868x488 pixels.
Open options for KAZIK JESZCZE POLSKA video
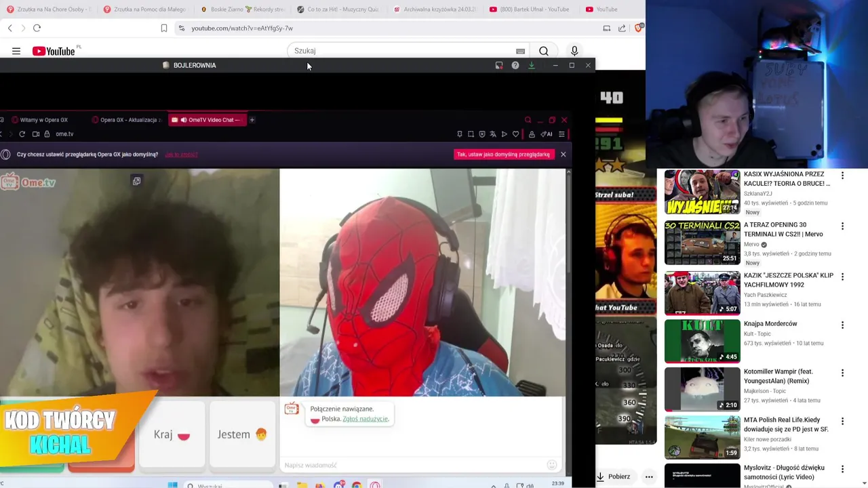[x=842, y=277]
